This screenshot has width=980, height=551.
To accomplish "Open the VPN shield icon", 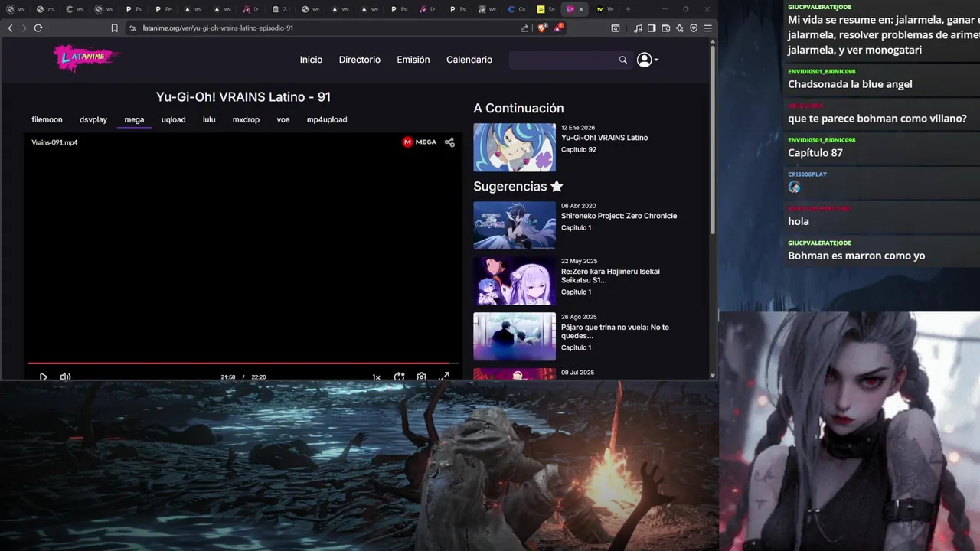I will [694, 28].
